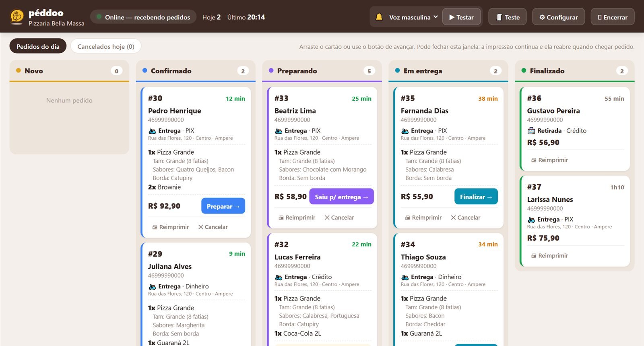Screen dimensions: 644x346
Task: Click the Testar sound button
Action: tap(462, 17)
